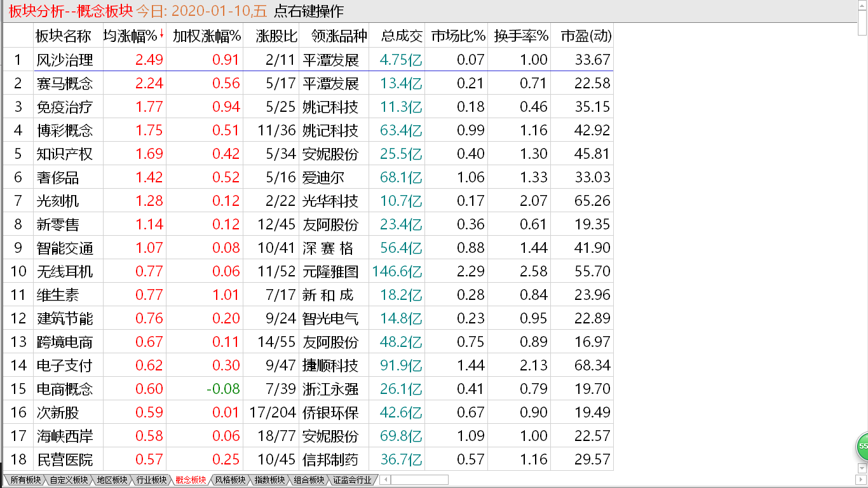Click the green floating ball showing 55
Image resolution: width=868 pixels, height=488 pixels.
click(863, 447)
